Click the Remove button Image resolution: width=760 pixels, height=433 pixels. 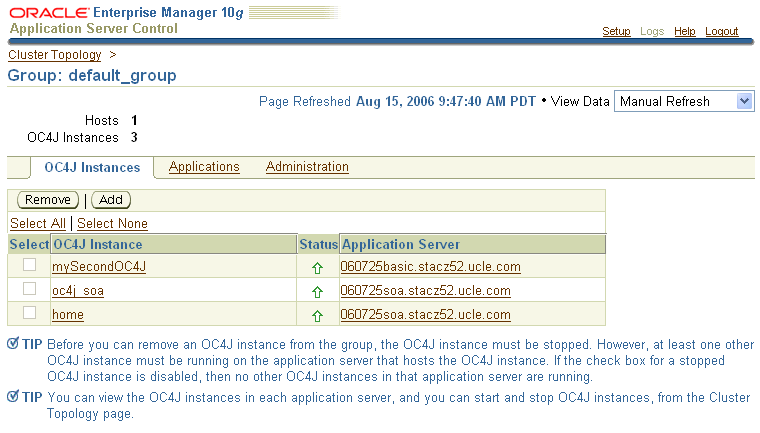(x=48, y=200)
